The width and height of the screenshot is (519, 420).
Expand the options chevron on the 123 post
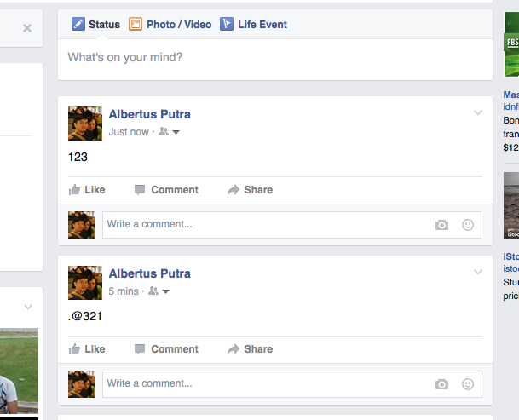[477, 112]
